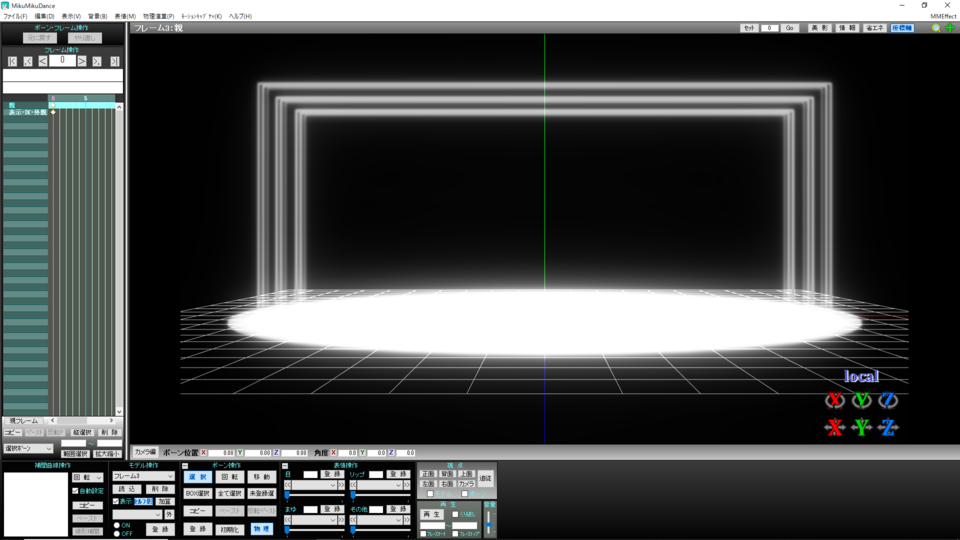Click the frame number input field
Viewport: 960px width, 540px height.
62,61
